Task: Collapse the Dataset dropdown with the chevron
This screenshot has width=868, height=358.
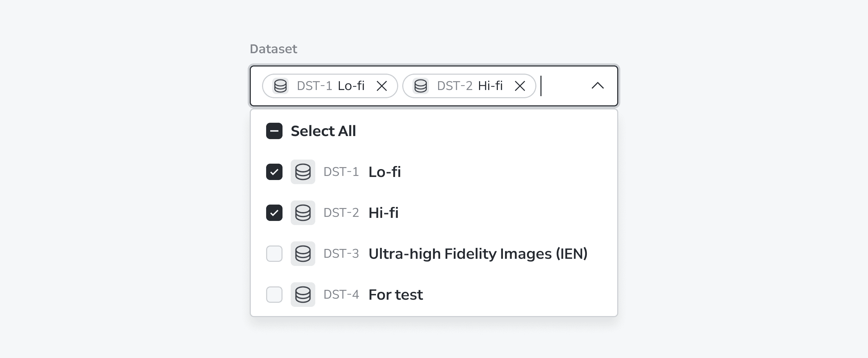Action: click(597, 86)
